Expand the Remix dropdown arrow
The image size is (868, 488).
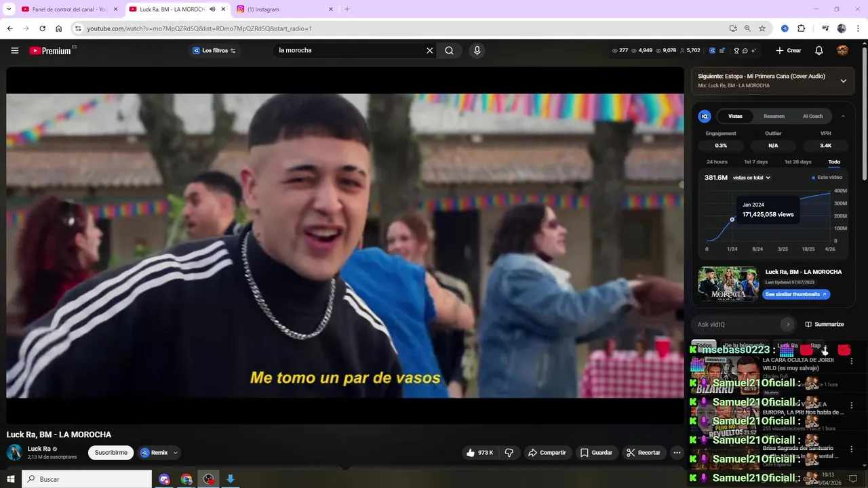point(176,453)
